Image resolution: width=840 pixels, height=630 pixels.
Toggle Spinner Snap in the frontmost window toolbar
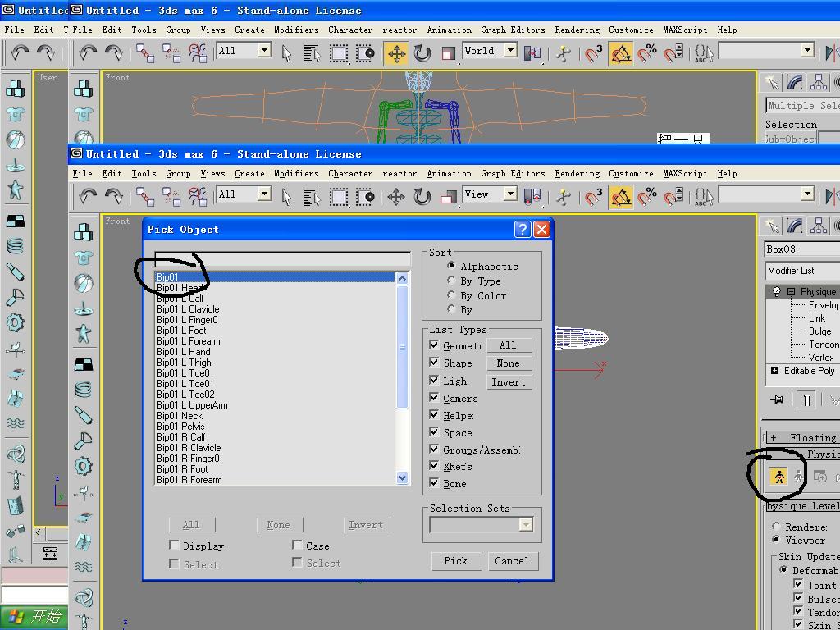coord(673,197)
